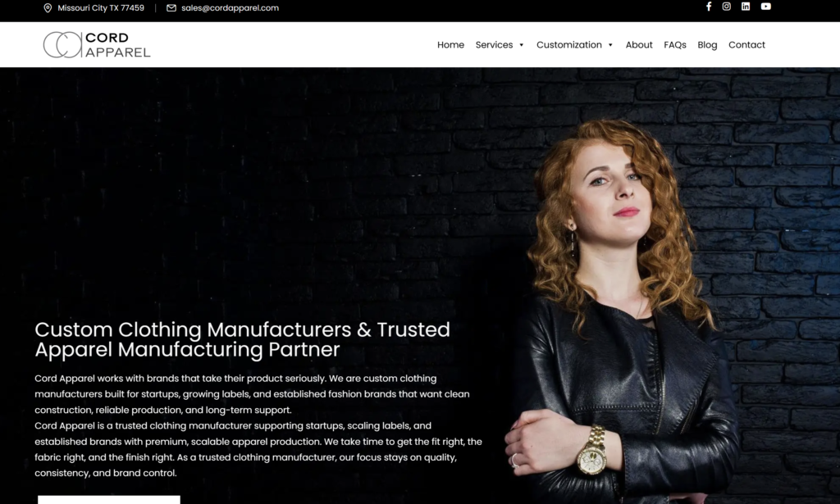Click the envelope email icon
The height and width of the screenshot is (504, 840).
click(x=171, y=8)
